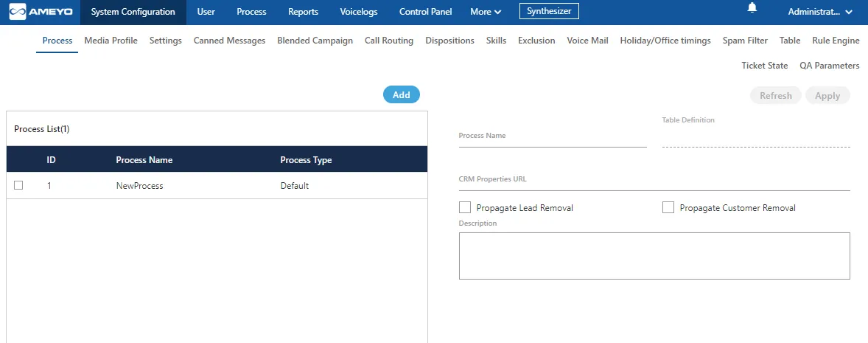Open the Voice Mail tab
The image size is (868, 343).
[x=587, y=41]
